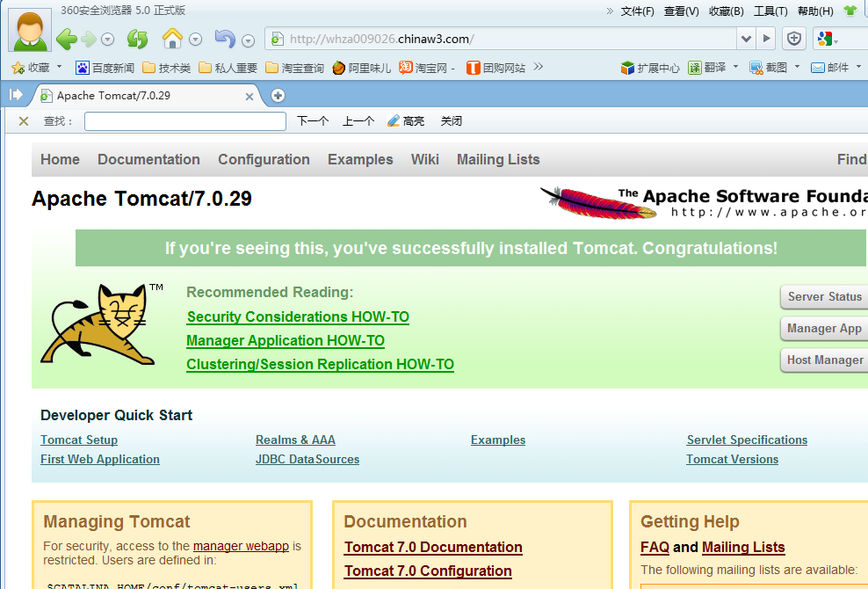This screenshot has height=589, width=868.
Task: Close the find bar with the X icon
Action: point(23,120)
